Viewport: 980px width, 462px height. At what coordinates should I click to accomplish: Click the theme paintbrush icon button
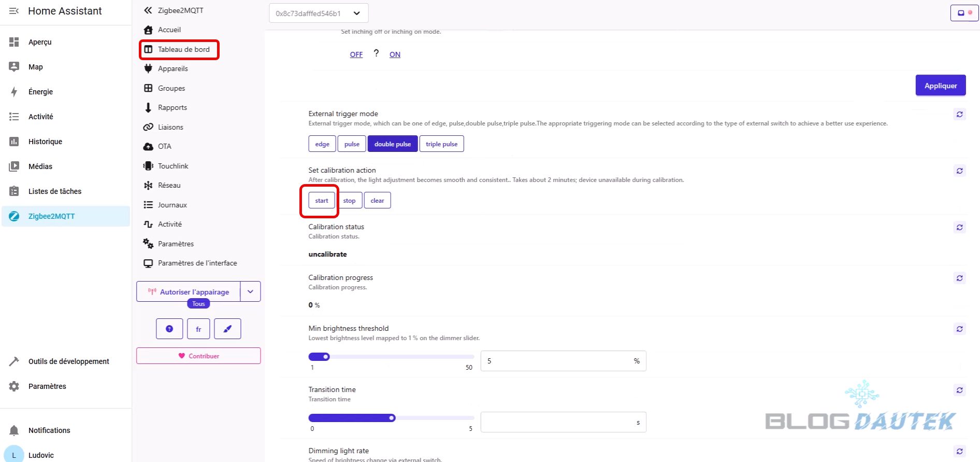click(x=227, y=329)
